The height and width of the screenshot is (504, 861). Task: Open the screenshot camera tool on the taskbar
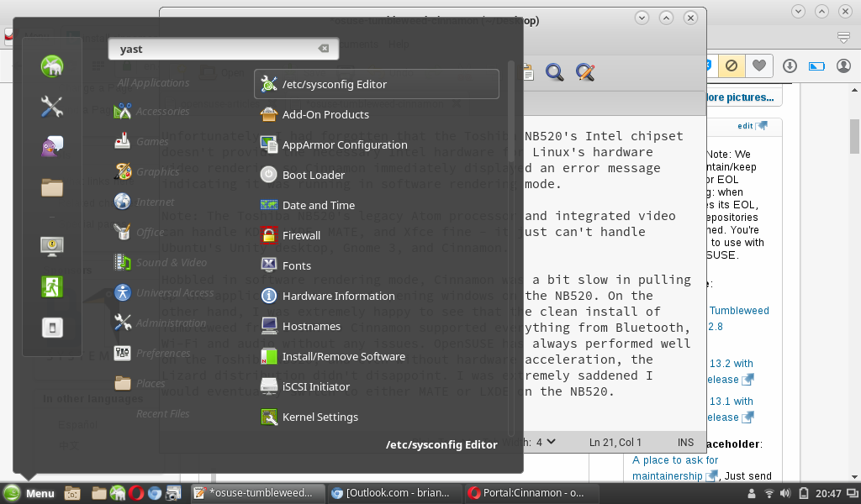click(x=172, y=493)
